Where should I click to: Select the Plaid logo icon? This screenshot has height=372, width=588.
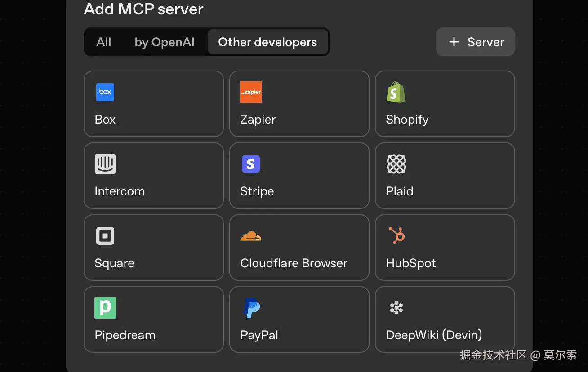[396, 164]
